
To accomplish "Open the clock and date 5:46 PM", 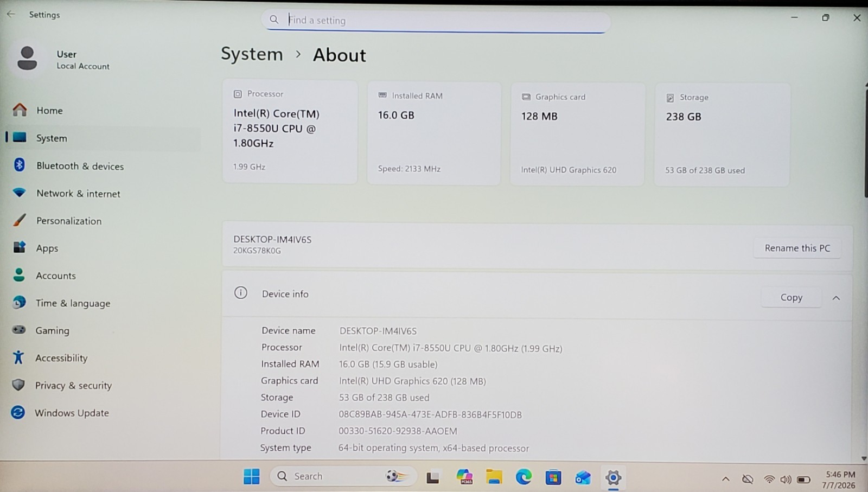I will (x=839, y=480).
